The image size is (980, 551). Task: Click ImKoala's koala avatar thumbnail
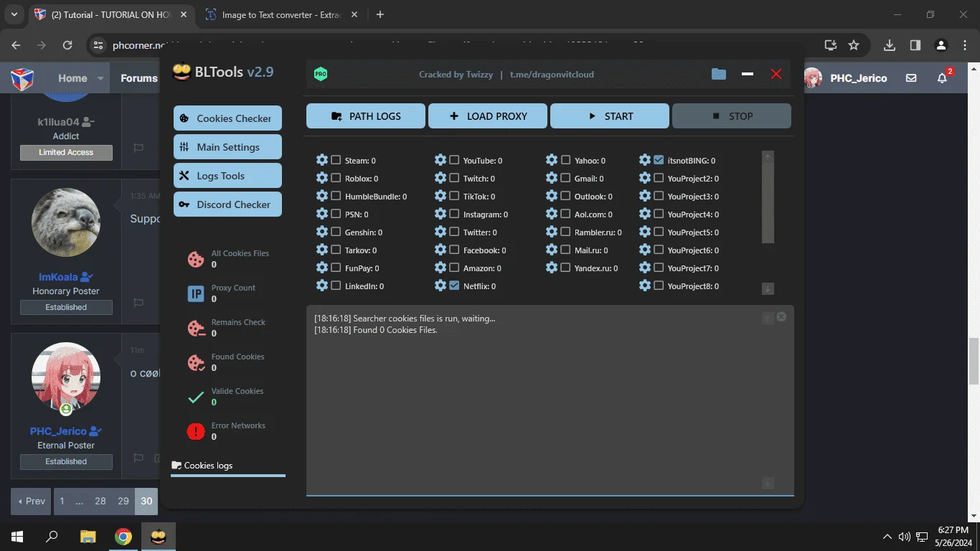[66, 223]
